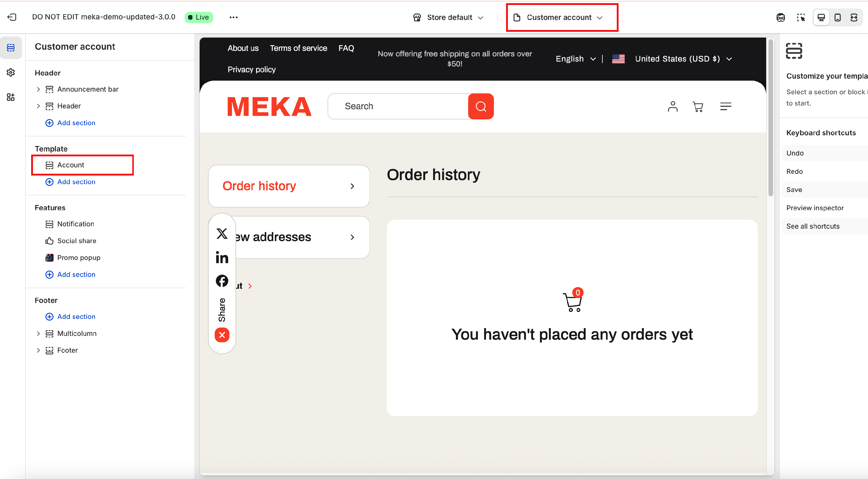Switch to desktop preview view

click(x=821, y=17)
